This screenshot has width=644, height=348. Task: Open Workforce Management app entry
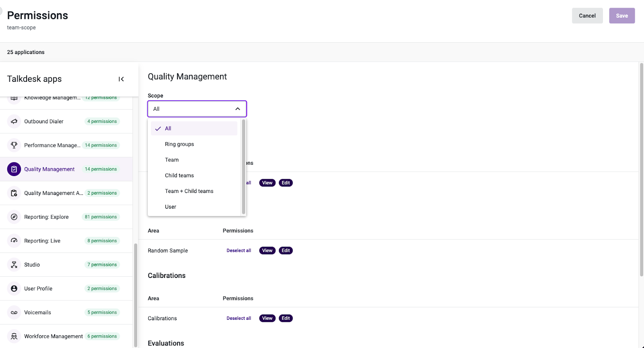point(66,336)
